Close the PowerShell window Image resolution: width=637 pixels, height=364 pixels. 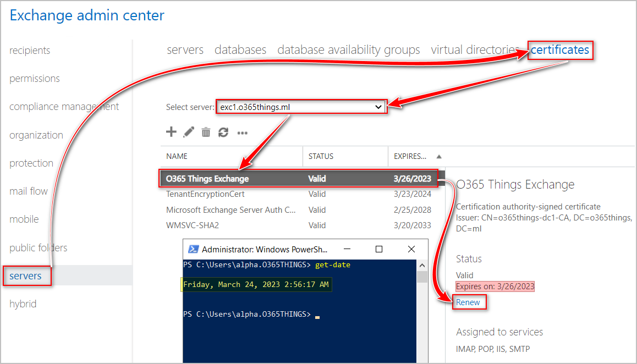[x=411, y=249]
